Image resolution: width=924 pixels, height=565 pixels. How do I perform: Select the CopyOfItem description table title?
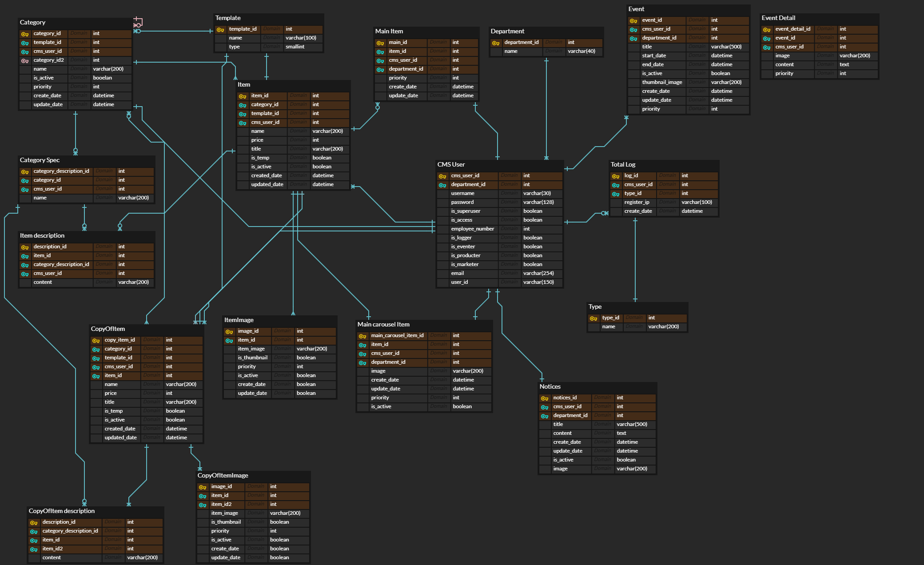point(62,511)
